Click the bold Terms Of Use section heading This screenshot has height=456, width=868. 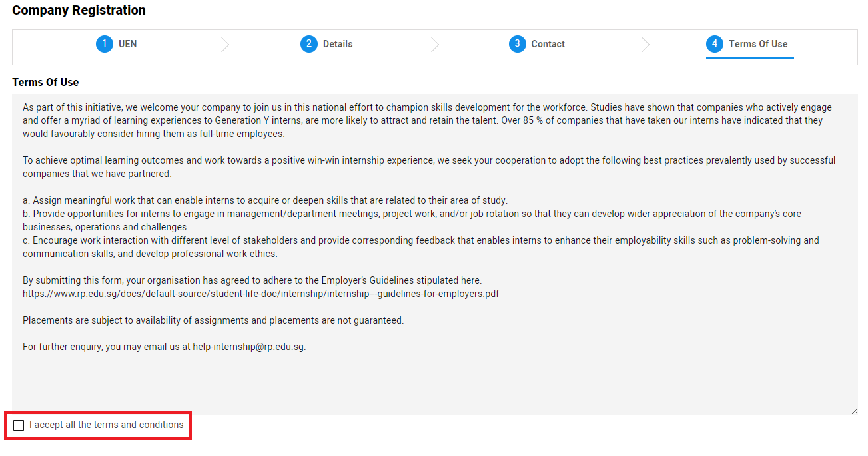(x=45, y=83)
